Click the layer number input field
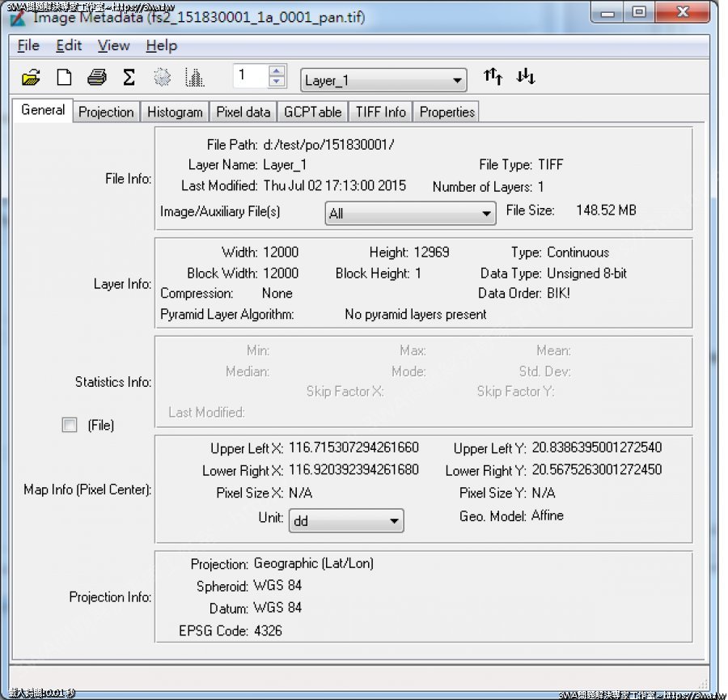 click(249, 77)
